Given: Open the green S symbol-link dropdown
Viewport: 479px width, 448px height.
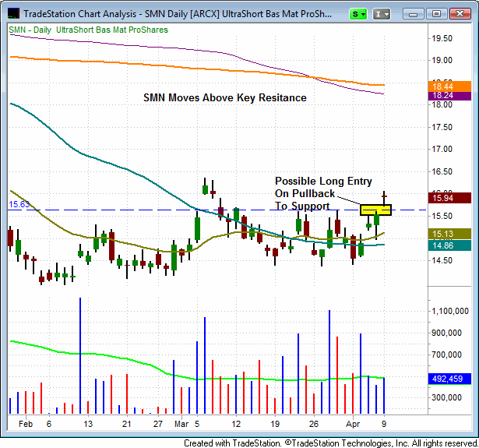Looking at the screenshot, I should [x=358, y=14].
